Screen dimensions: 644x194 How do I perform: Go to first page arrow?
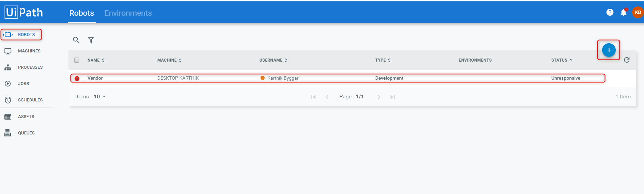tap(313, 97)
